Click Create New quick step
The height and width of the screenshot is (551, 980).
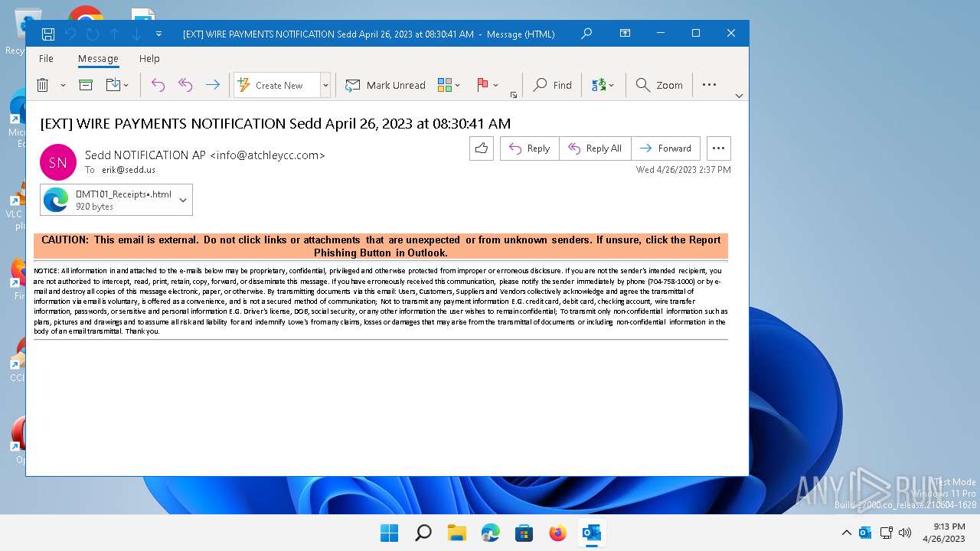pyautogui.click(x=276, y=85)
